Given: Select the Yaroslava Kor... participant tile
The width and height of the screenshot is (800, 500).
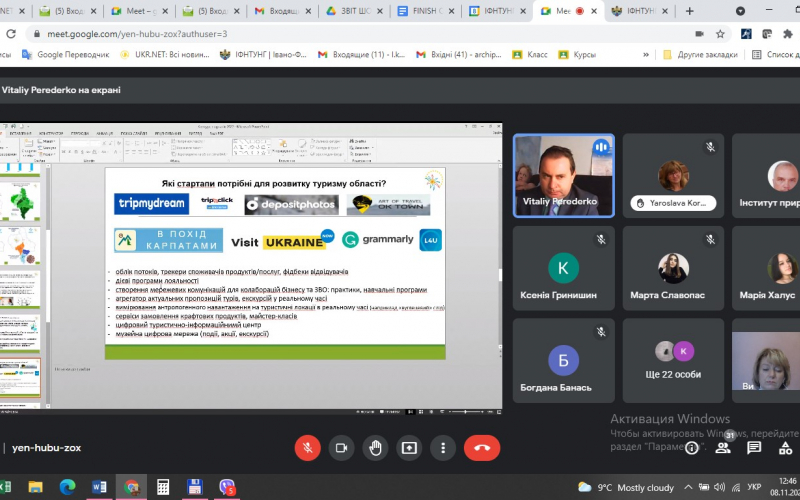Looking at the screenshot, I should click(673, 176).
